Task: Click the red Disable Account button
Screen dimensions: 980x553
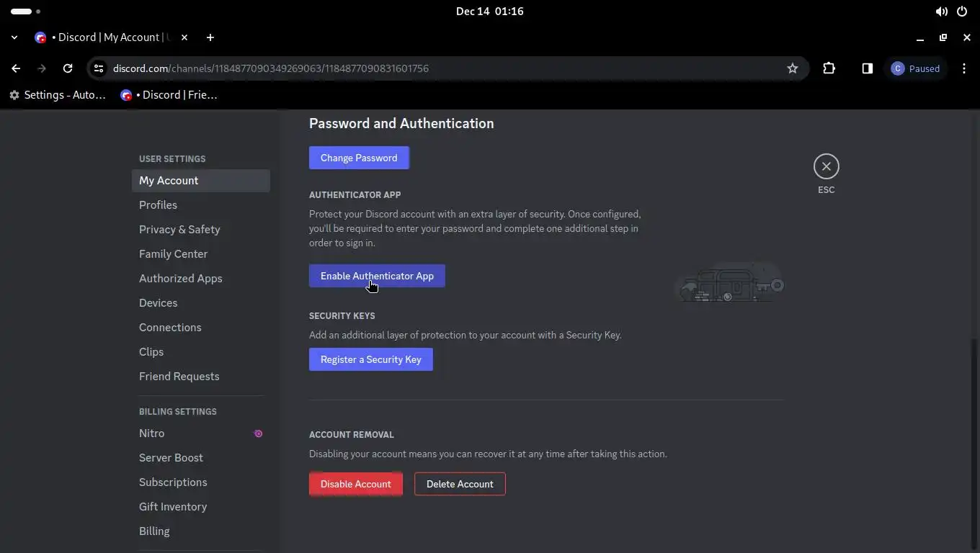Action: [x=355, y=484]
